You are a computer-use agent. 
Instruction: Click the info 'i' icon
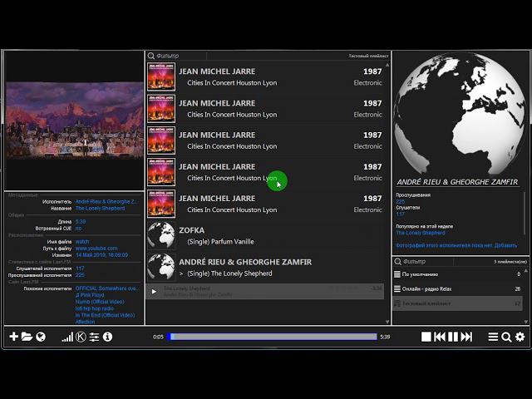point(107,337)
